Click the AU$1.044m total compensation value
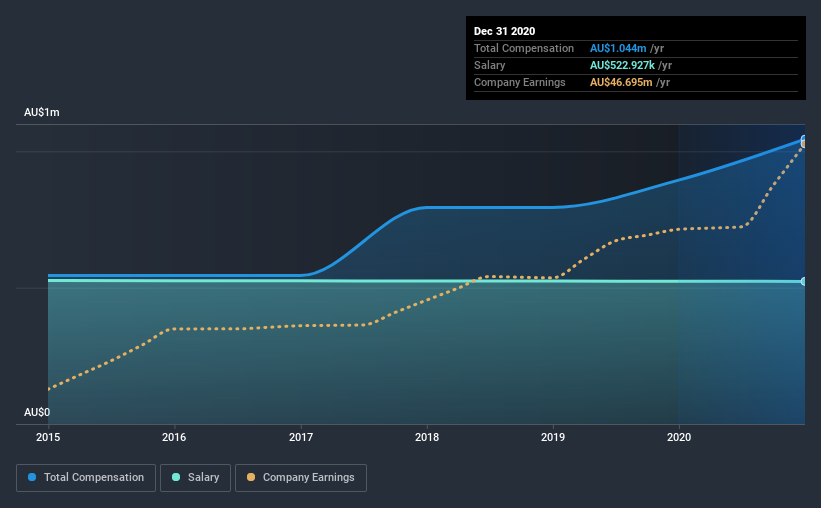This screenshot has width=821, height=508. coord(618,48)
